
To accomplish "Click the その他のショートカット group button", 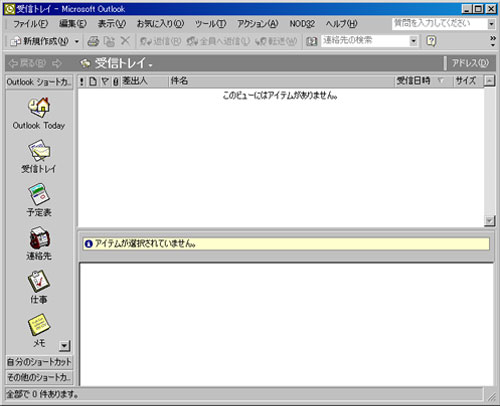I will pyautogui.click(x=39, y=377).
